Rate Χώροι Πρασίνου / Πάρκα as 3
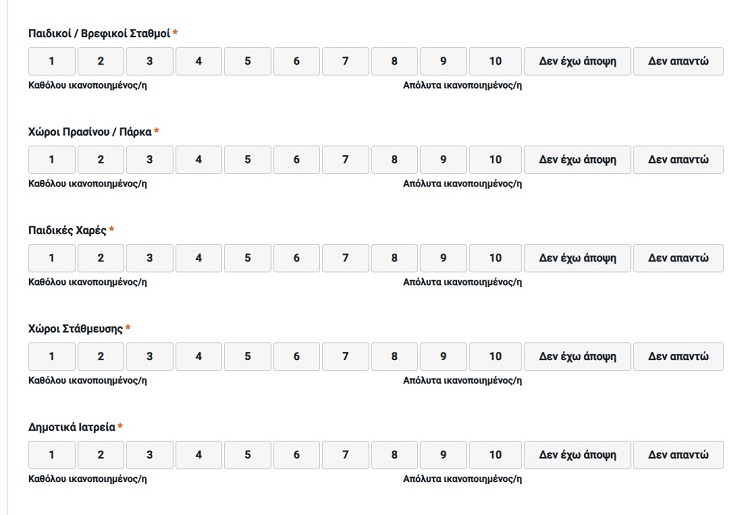The image size is (744, 515). tap(150, 160)
